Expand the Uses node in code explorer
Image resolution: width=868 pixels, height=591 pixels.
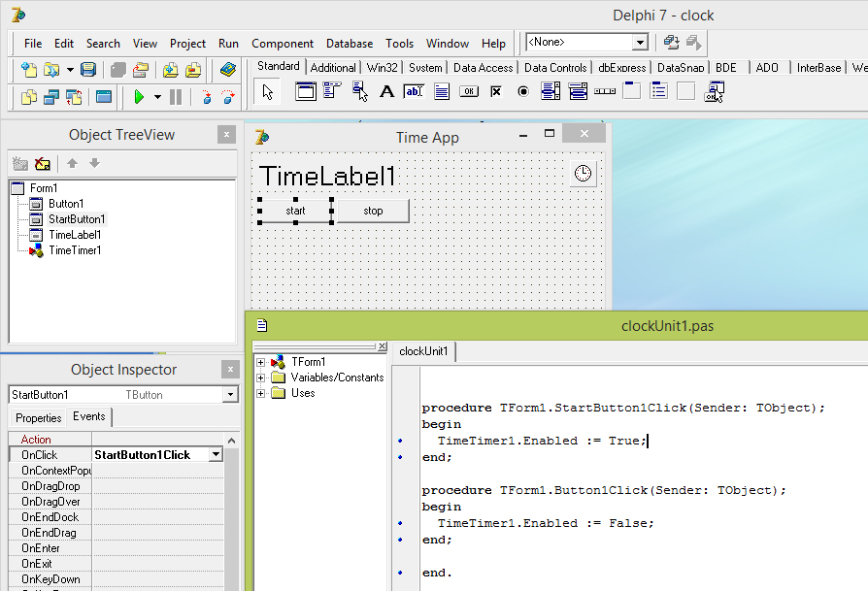(260, 393)
